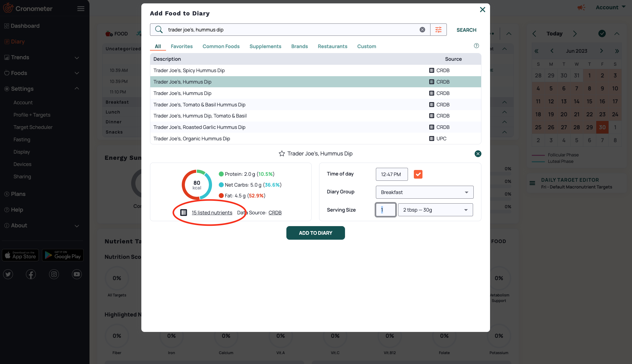The image size is (632, 364).
Task: Dismiss the selected food details panel
Action: pos(478,154)
